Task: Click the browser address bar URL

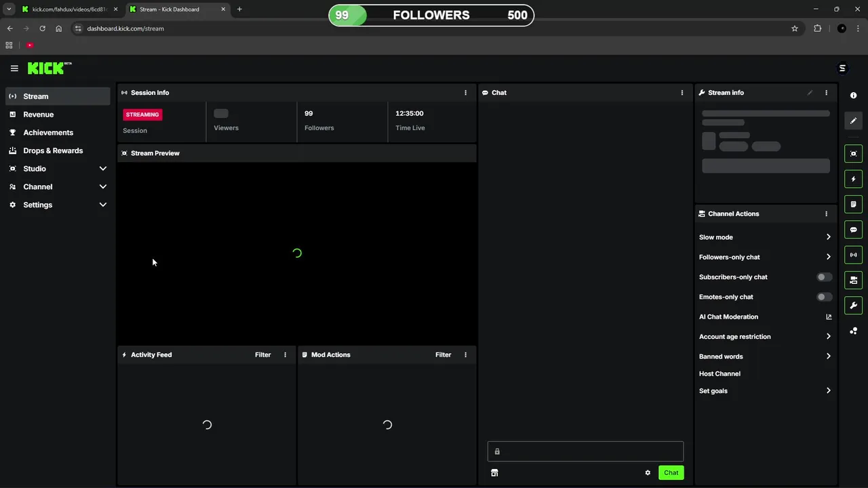Action: coord(125,28)
